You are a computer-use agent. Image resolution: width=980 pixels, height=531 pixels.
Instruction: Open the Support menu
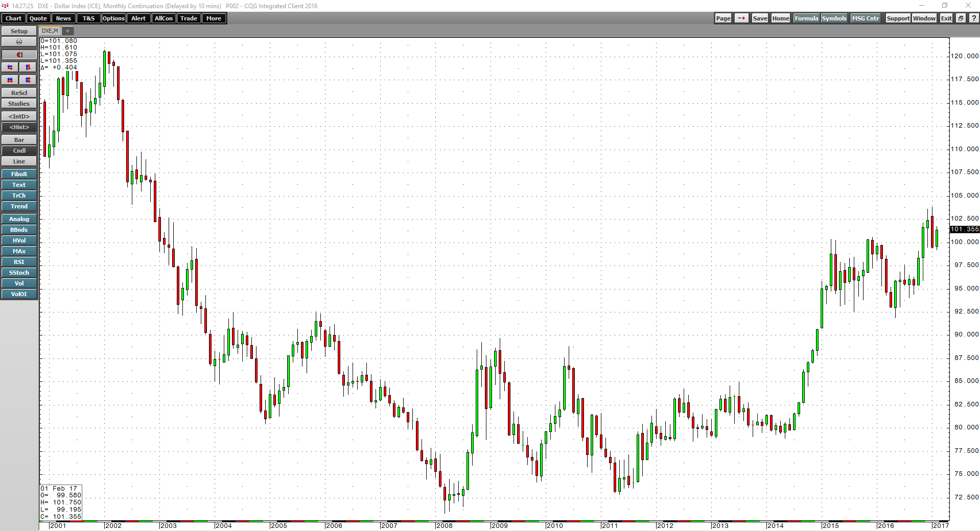point(898,18)
